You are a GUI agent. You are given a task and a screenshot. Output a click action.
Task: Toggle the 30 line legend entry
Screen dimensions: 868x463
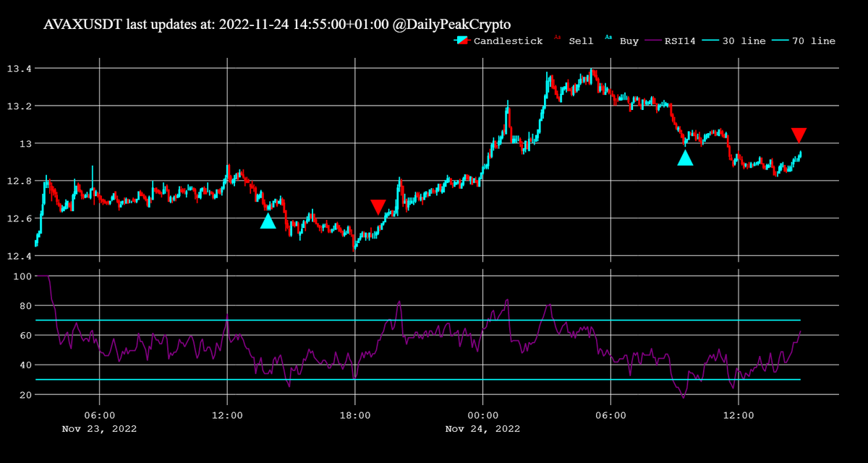pos(734,41)
